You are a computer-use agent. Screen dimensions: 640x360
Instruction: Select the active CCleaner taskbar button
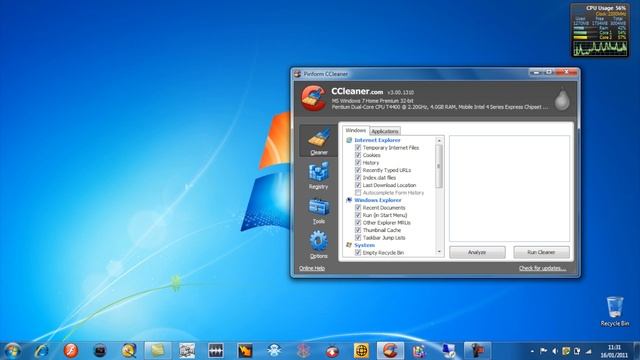tap(390, 351)
